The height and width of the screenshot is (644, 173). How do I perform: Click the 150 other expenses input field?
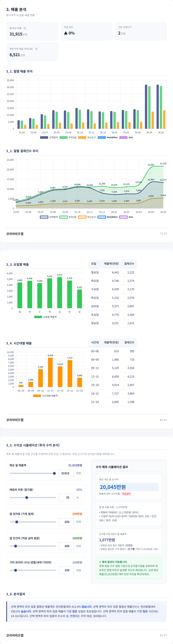(66, 570)
